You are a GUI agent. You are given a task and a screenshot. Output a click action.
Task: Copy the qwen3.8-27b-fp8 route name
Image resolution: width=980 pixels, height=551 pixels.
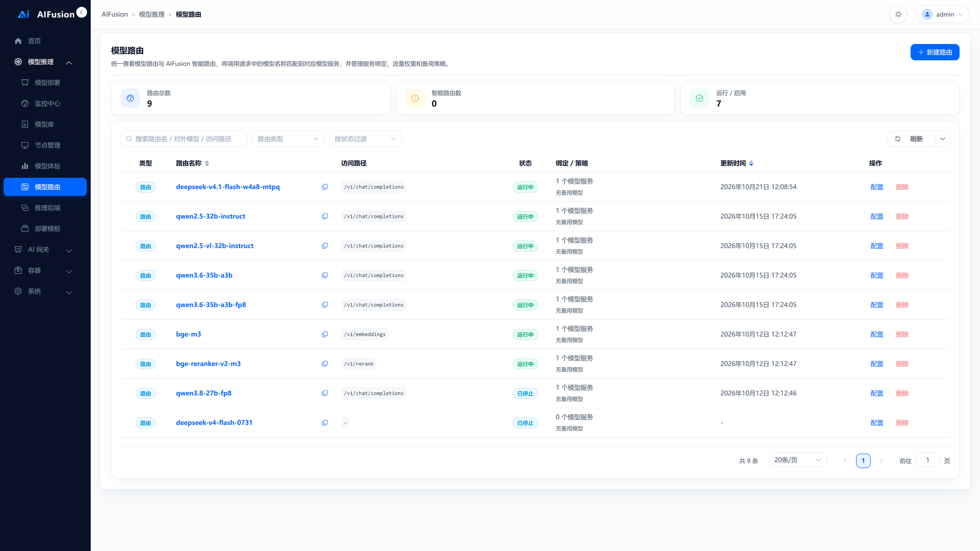point(325,393)
